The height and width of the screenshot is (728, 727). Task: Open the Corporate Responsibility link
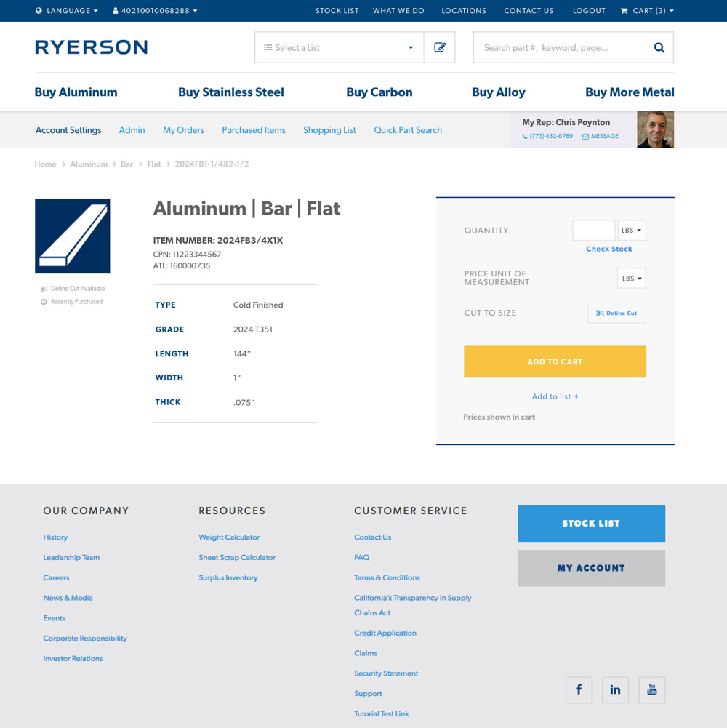coord(85,639)
